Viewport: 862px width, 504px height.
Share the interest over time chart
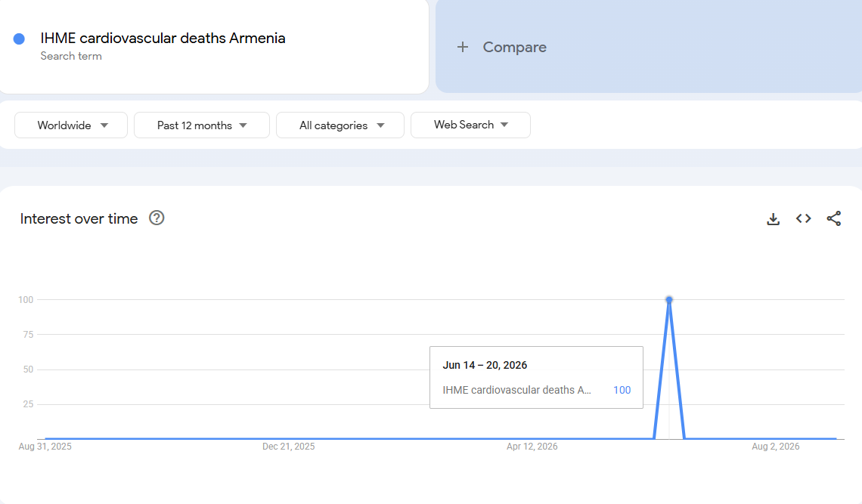833,218
